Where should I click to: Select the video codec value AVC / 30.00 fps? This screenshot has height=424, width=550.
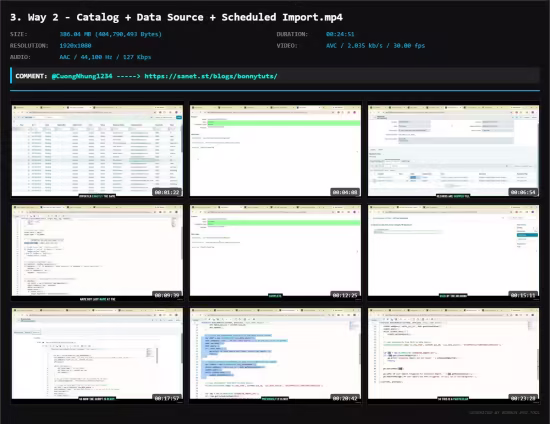(x=375, y=46)
